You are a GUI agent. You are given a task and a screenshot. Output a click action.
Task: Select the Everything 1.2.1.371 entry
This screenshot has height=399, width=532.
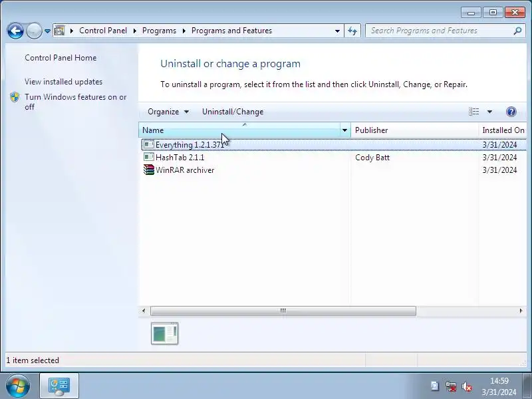[x=334, y=145]
